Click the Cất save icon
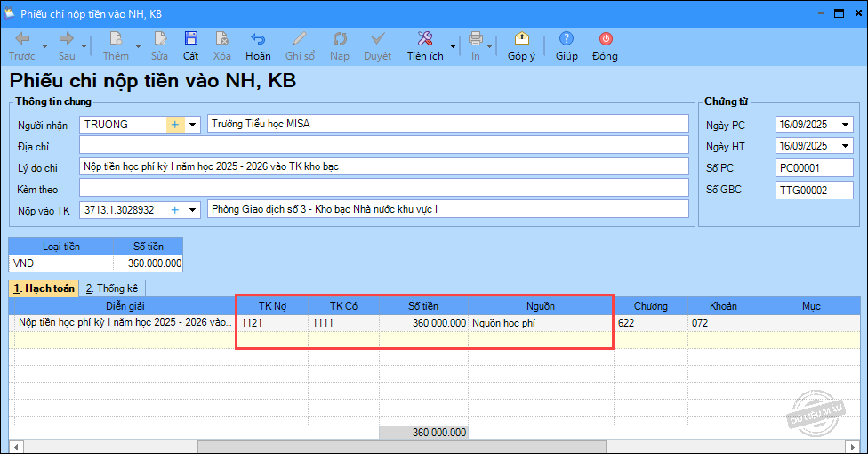The width and height of the screenshot is (868, 454). 190,39
